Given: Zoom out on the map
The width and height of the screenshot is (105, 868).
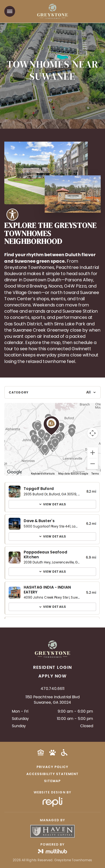Looking at the screenshot, I should (x=93, y=464).
